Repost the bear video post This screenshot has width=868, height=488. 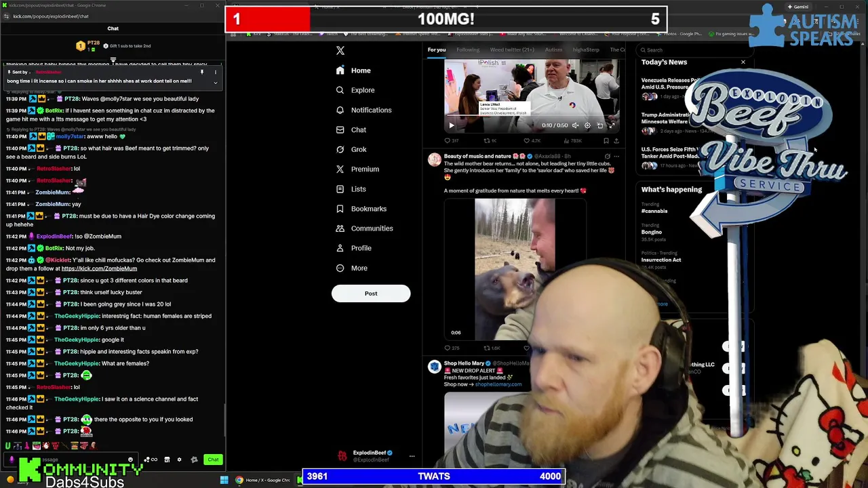(x=491, y=348)
